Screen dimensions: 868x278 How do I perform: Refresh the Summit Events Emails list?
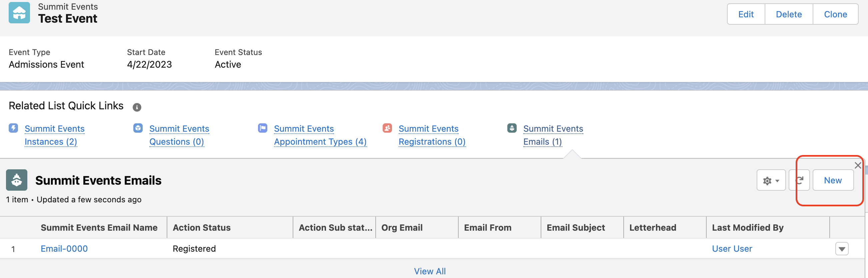[799, 180]
